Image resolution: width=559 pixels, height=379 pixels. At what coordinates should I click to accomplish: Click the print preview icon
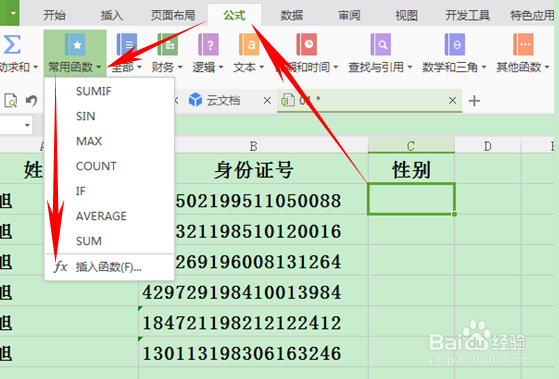point(10,101)
